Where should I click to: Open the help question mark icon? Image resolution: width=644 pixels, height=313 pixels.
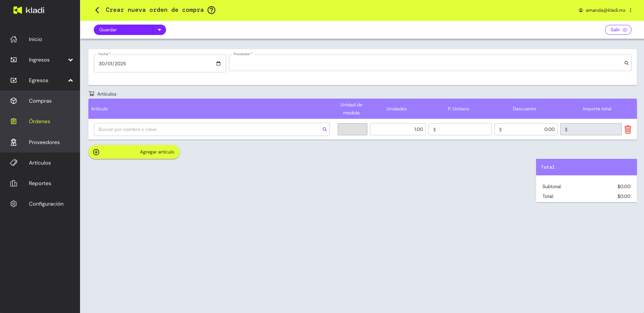click(x=211, y=10)
